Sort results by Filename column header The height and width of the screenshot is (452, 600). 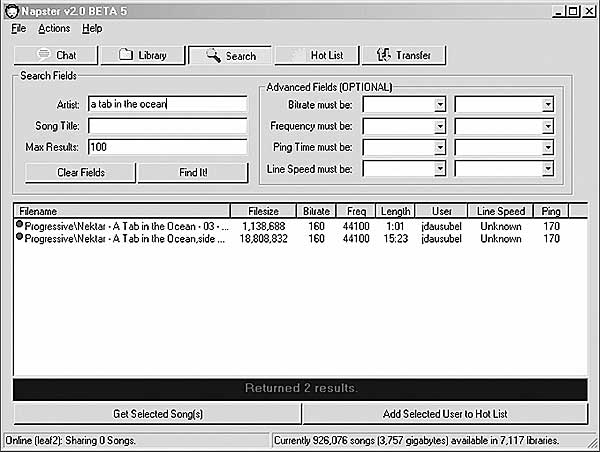point(122,211)
